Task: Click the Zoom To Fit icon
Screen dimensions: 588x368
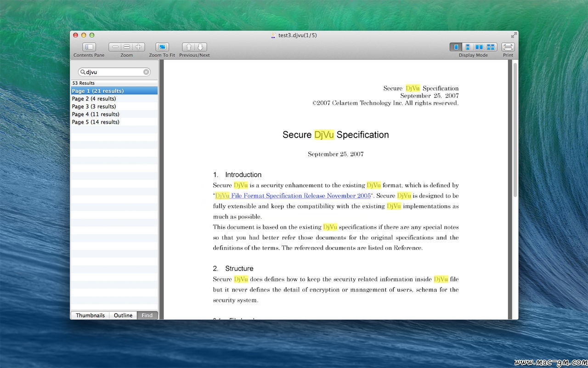Action: pyautogui.click(x=162, y=47)
